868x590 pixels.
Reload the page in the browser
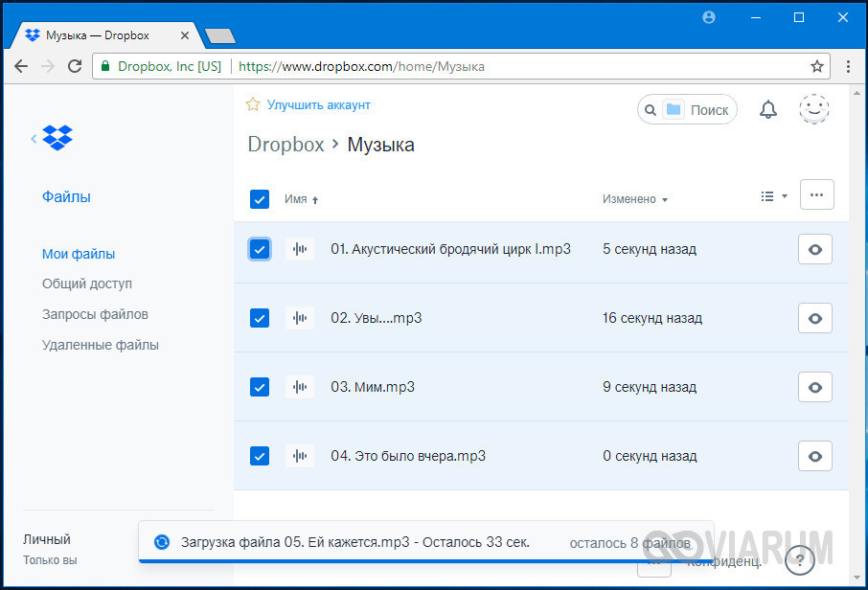(75, 67)
